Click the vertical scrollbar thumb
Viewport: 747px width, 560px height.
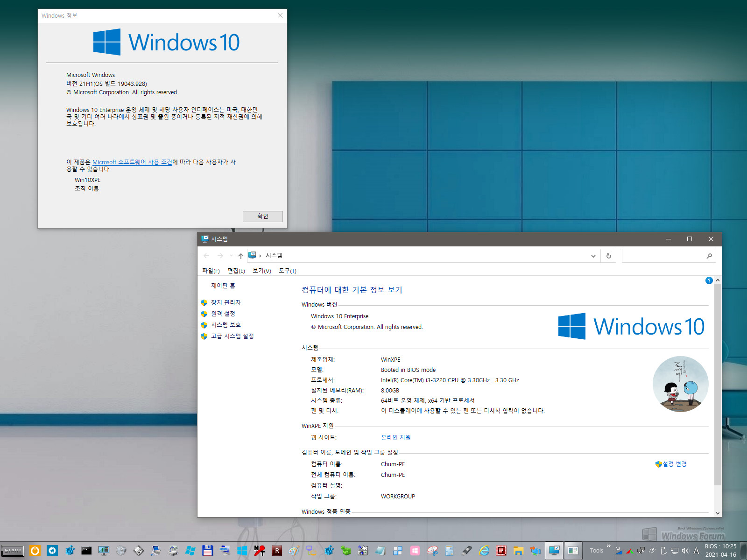click(x=718, y=385)
